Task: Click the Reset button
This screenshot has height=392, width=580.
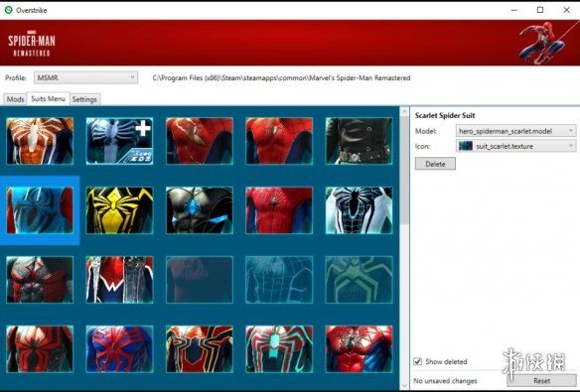Action: (x=541, y=380)
